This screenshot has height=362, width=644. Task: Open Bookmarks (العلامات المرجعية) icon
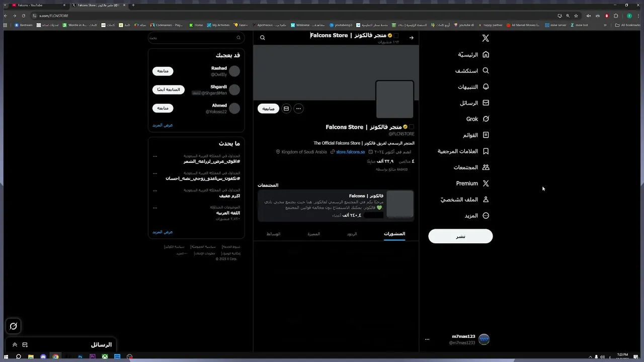pyautogui.click(x=486, y=151)
